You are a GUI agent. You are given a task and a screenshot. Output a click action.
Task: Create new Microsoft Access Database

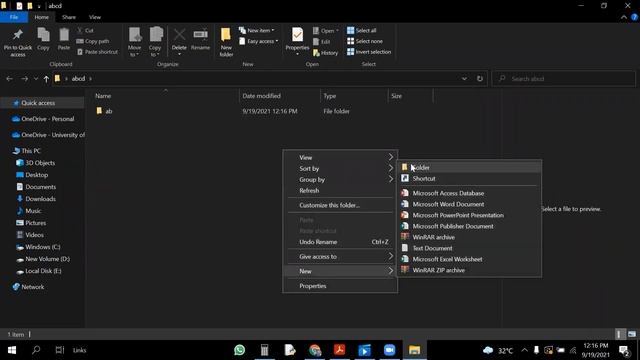pyautogui.click(x=470, y=193)
